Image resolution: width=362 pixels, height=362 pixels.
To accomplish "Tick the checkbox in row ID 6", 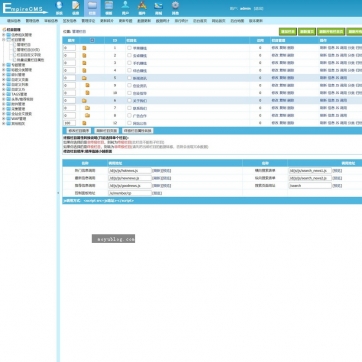I will point(129,100).
